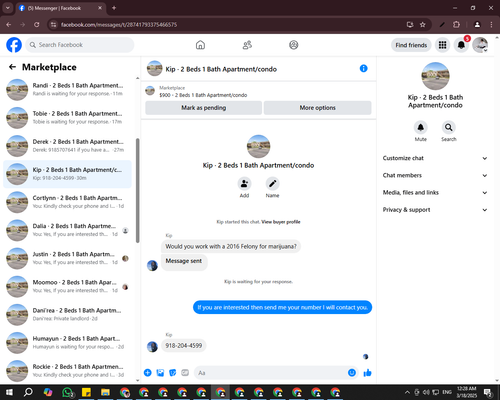The image size is (500, 400).
Task: Select Kip's conversation in list
Action: (x=67, y=174)
